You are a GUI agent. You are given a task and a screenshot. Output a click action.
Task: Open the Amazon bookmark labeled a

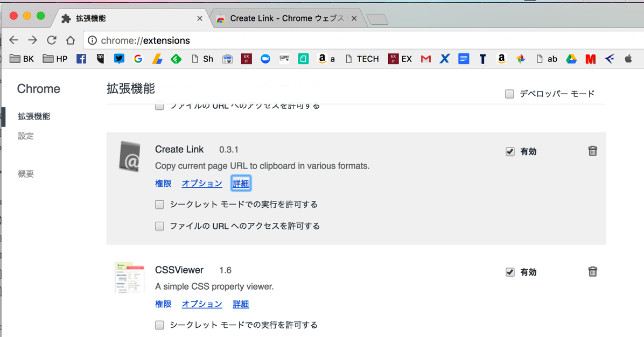pos(326,59)
